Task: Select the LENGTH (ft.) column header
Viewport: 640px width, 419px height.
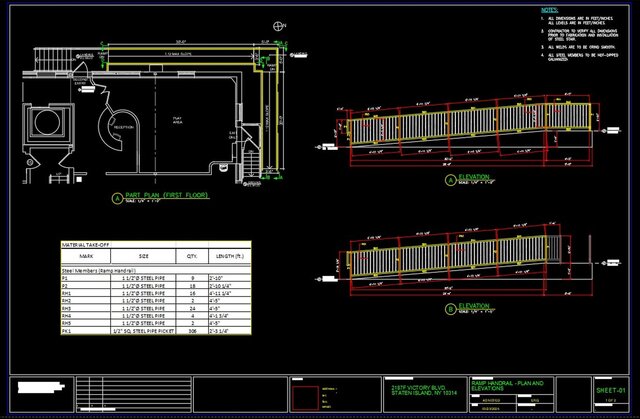Action: point(226,257)
